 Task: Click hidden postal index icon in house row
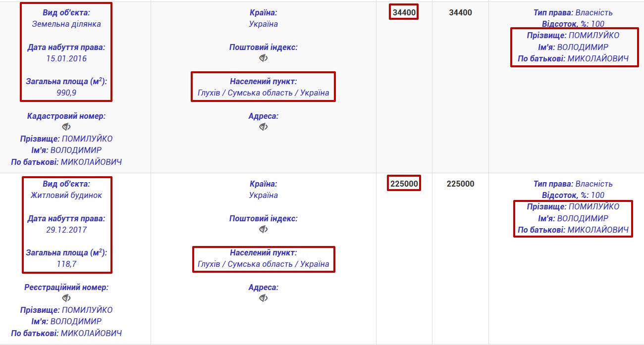click(x=264, y=230)
